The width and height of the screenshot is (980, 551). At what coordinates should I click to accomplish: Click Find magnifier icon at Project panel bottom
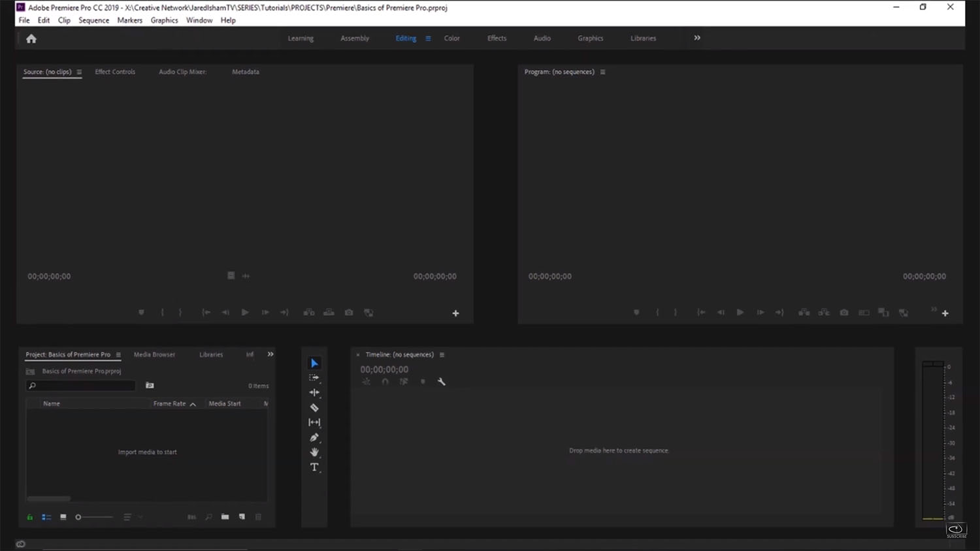click(x=208, y=516)
